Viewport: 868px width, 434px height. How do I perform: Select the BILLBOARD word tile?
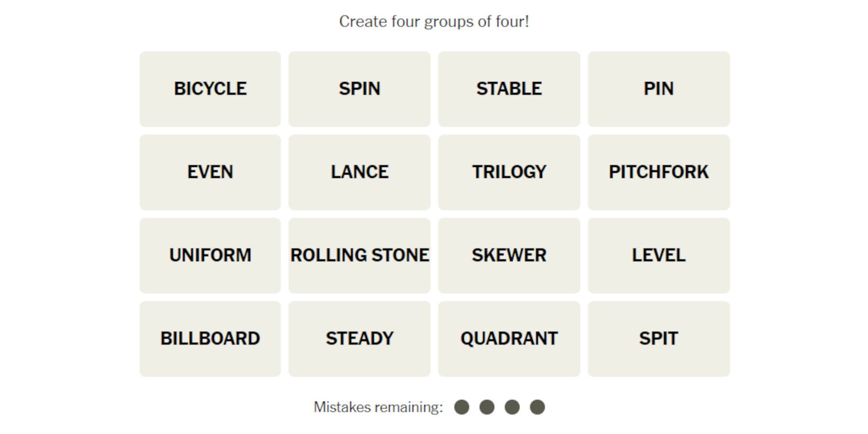[x=210, y=339]
